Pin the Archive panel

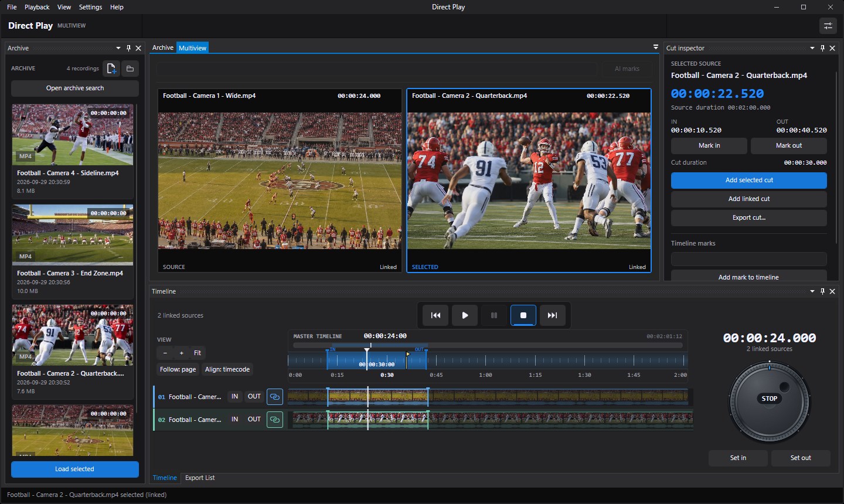129,48
